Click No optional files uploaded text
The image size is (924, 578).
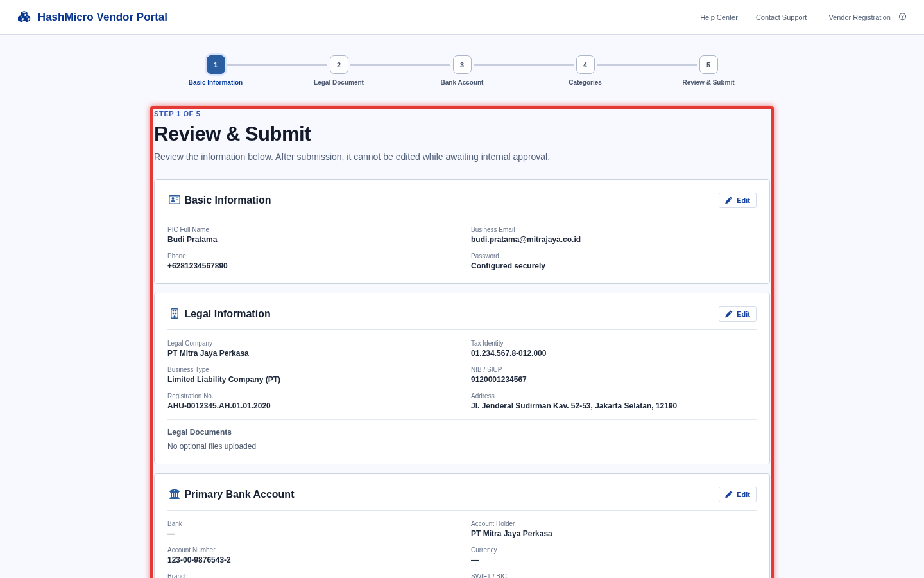pos(212,446)
